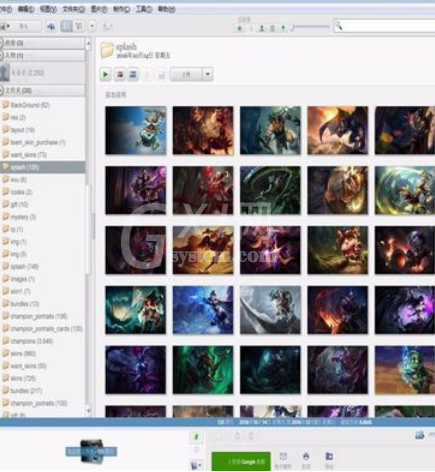This screenshot has width=435, height=472.
Task: Open the View menu
Action: click(48, 9)
